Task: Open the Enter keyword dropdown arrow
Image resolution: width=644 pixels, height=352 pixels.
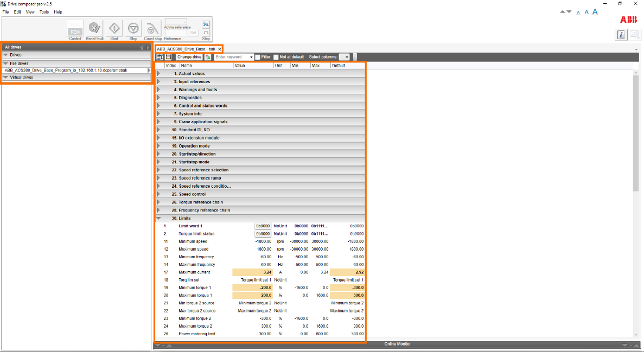Action: click(x=250, y=57)
